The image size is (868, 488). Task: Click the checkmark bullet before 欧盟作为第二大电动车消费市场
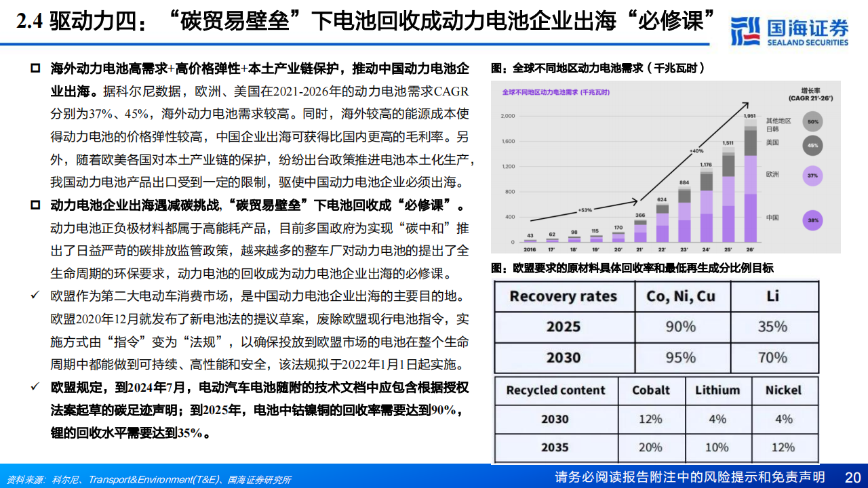35,296
